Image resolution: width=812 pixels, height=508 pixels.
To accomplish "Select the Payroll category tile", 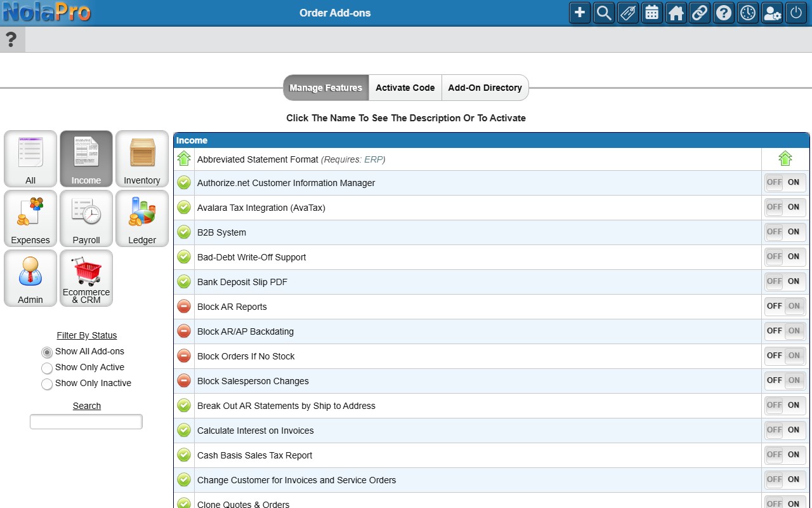I will (x=86, y=218).
